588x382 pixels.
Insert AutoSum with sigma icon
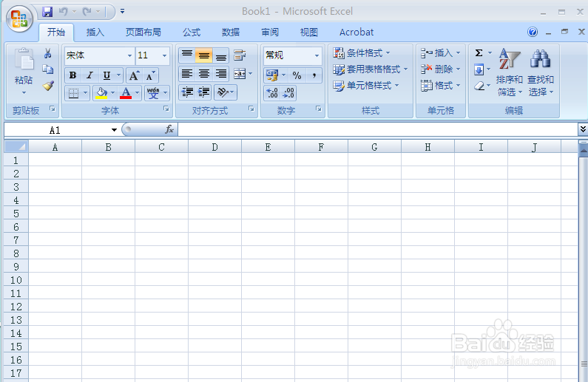[479, 53]
